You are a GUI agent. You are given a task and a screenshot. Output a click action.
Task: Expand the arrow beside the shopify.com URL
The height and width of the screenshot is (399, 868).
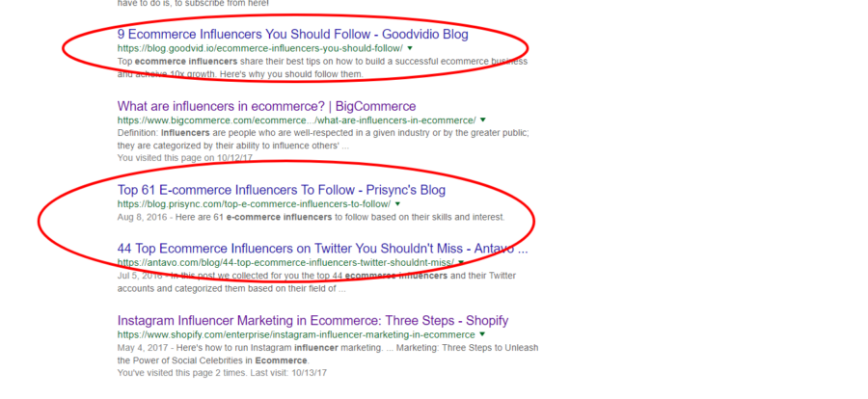[x=482, y=334]
